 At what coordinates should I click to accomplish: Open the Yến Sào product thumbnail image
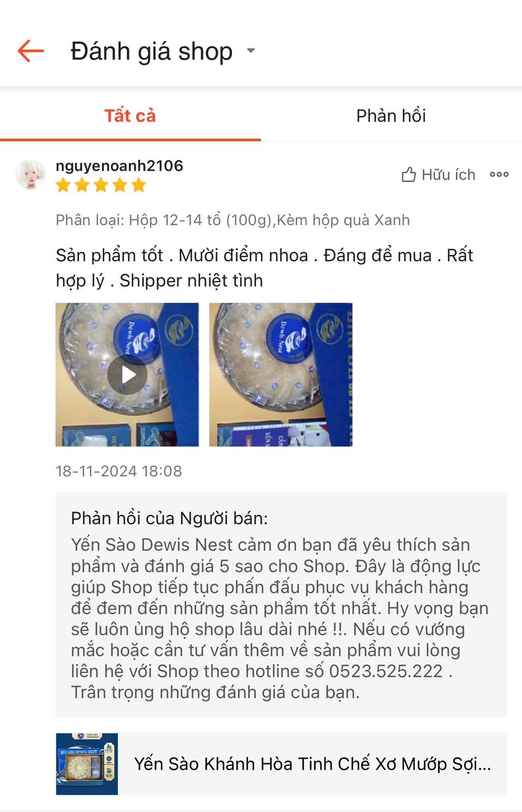click(x=87, y=764)
